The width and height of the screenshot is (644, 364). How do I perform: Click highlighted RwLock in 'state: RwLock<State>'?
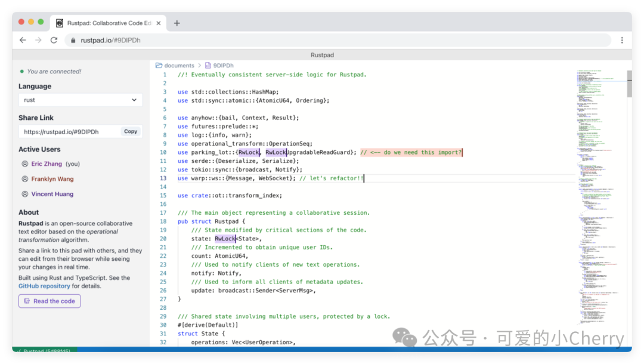pos(225,239)
